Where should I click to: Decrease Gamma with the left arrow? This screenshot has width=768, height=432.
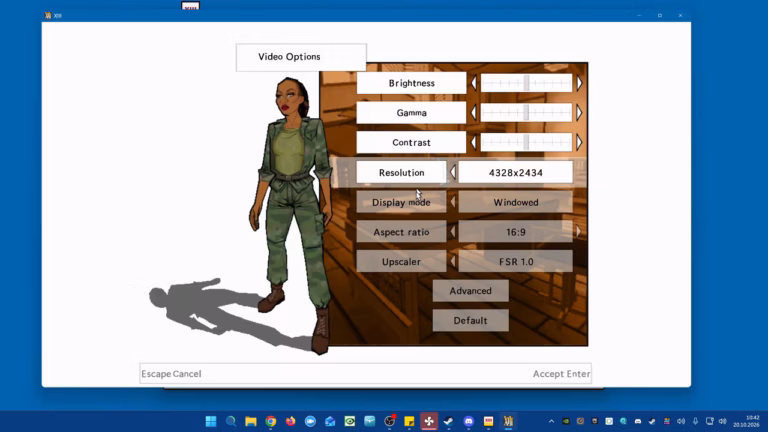point(474,113)
